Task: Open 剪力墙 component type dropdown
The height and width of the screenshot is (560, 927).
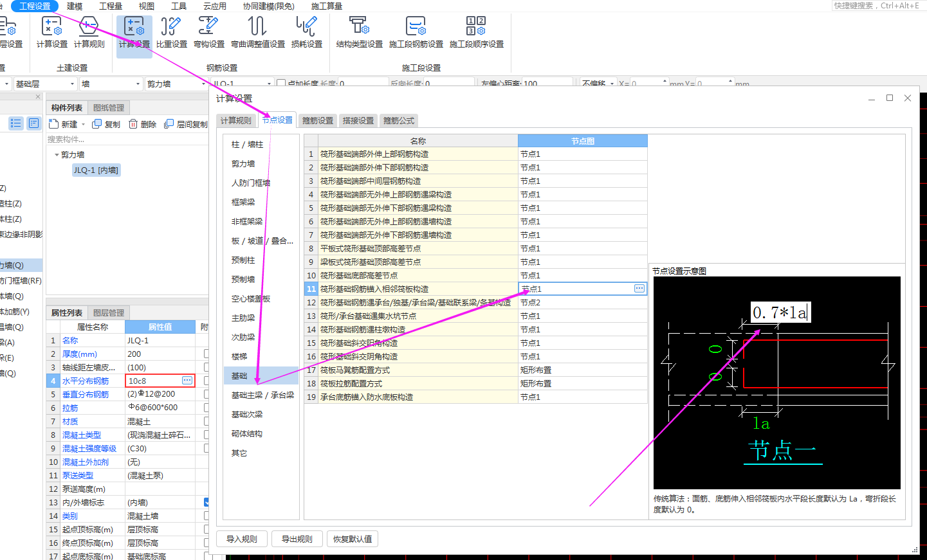Action: click(176, 84)
